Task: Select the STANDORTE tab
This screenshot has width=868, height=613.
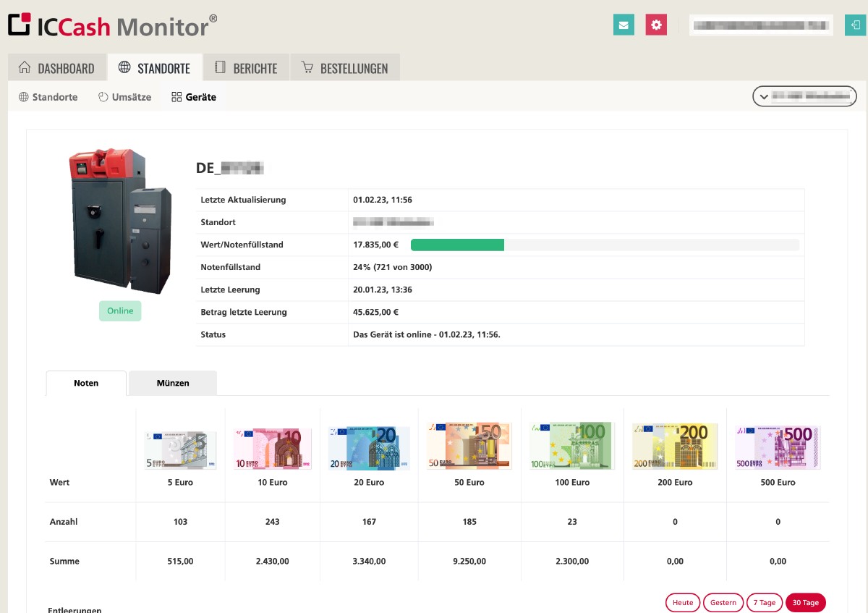Action: (155, 67)
